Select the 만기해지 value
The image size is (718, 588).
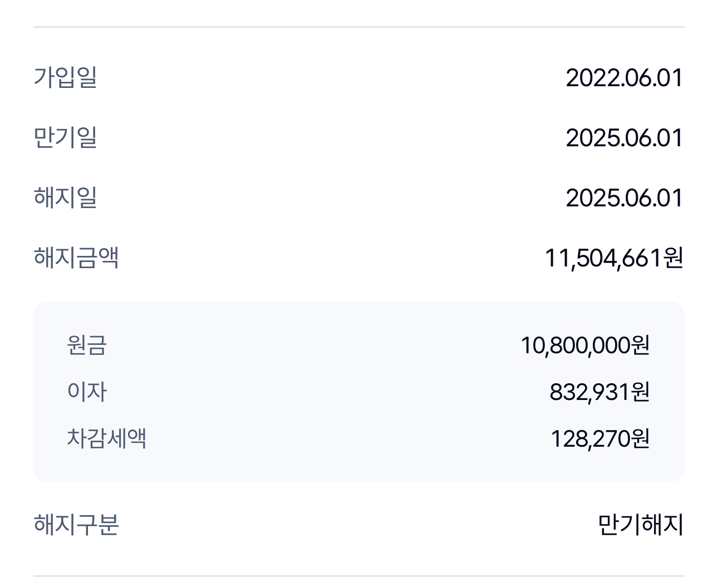tap(640, 525)
